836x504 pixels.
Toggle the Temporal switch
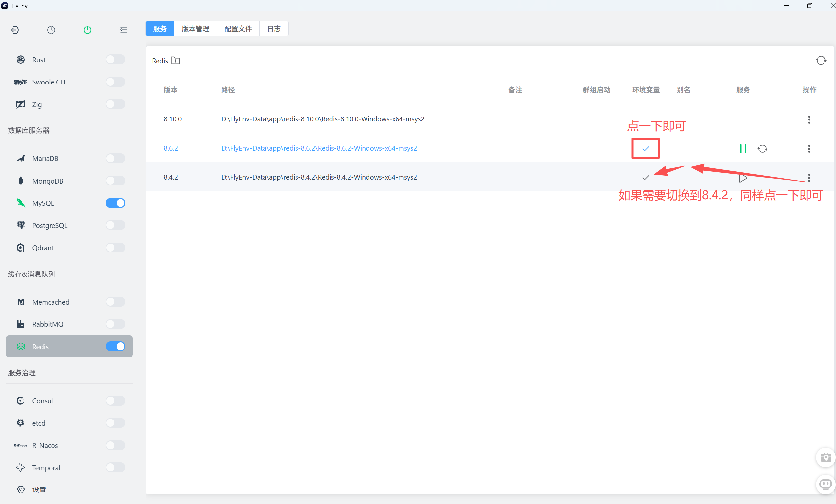point(115,467)
